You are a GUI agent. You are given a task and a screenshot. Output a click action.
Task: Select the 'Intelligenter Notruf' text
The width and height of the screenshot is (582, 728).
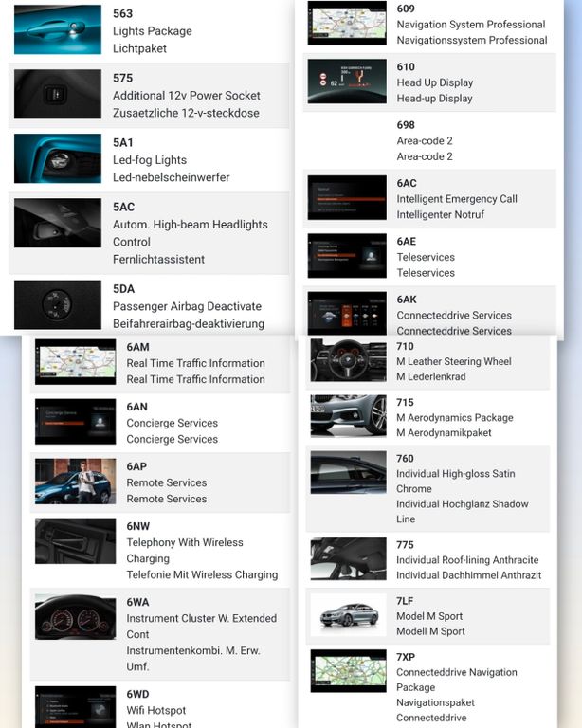pos(441,214)
